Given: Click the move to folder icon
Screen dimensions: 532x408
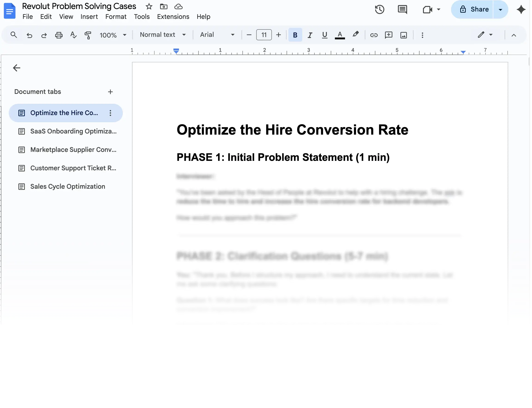Looking at the screenshot, I should click(x=164, y=6).
